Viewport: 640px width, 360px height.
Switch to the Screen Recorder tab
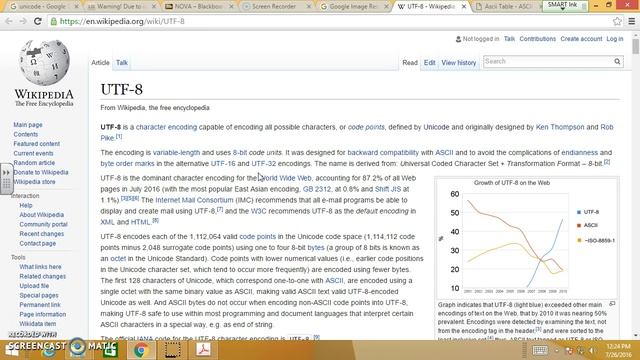pyautogui.click(x=274, y=7)
